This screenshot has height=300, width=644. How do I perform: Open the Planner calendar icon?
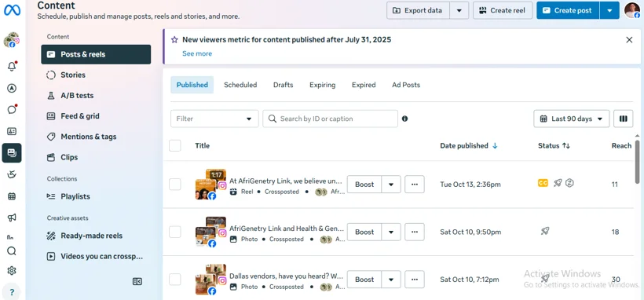pos(12,196)
